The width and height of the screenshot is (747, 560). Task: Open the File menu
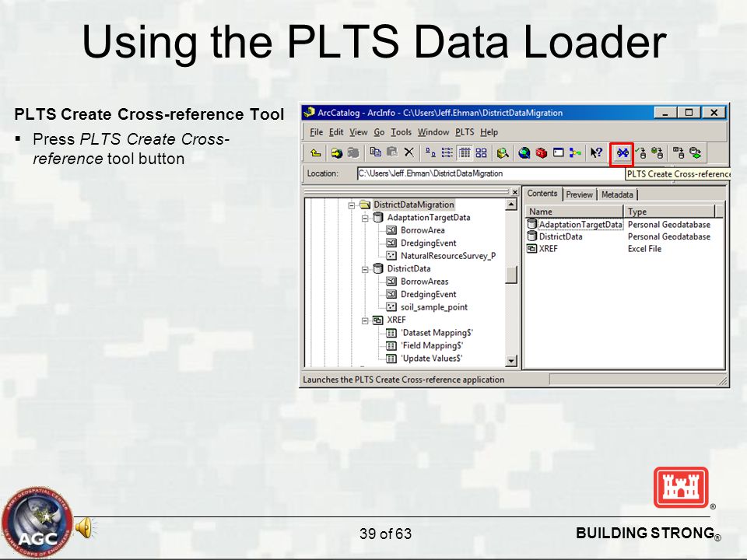[x=316, y=132]
